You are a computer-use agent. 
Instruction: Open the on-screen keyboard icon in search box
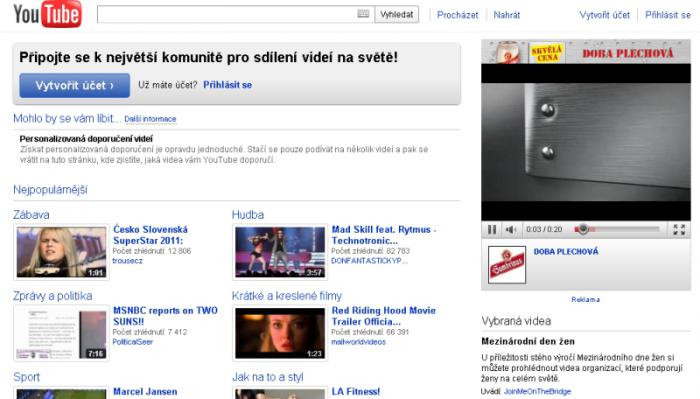click(363, 14)
